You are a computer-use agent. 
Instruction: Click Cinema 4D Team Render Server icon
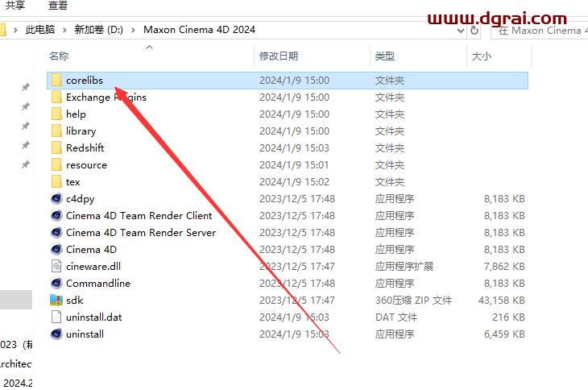click(56, 233)
